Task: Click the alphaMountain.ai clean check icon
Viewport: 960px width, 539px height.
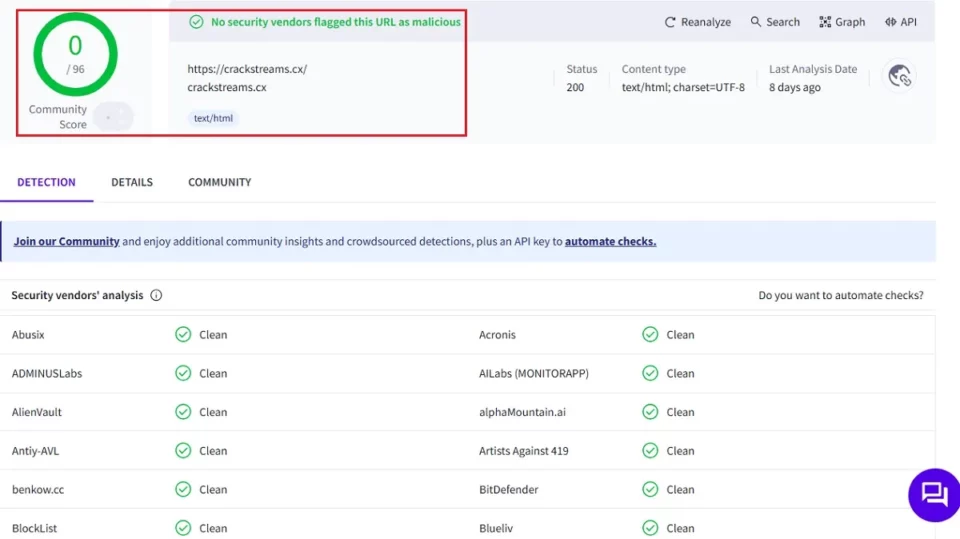Action: (650, 412)
